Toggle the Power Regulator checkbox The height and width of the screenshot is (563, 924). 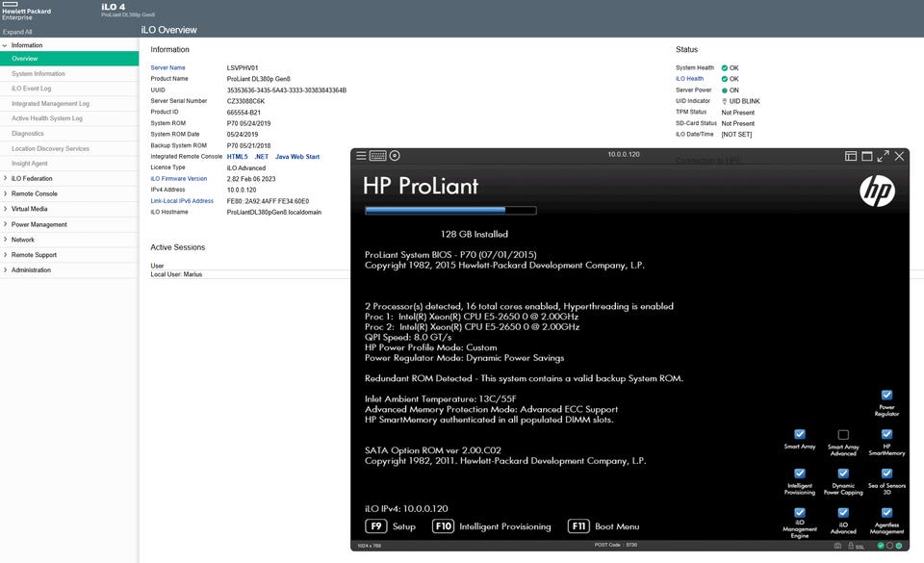886,395
